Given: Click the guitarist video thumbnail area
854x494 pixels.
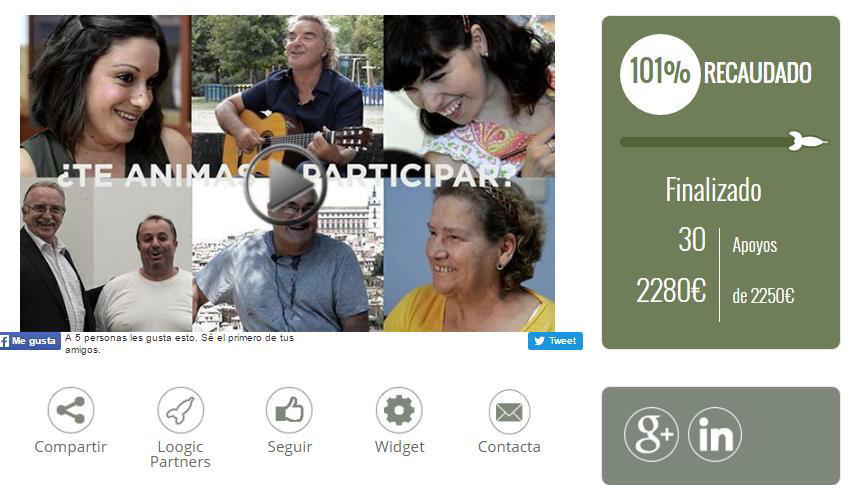Looking at the screenshot, I should point(288,95).
